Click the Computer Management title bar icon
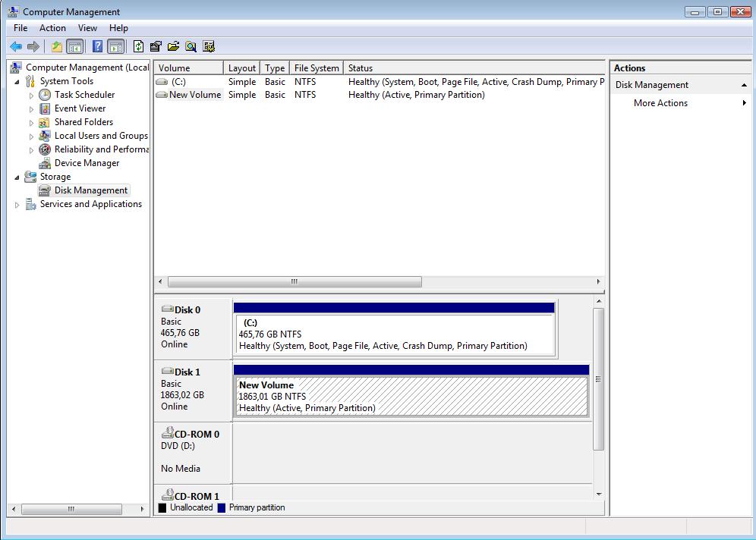Screen dimensions: 756x540 click(14, 11)
